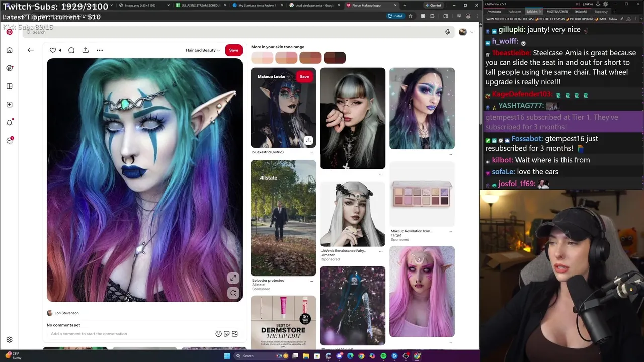This screenshot has width=644, height=362.
Task: Select the lightest skin tone swatch
Action: [x=262, y=58]
